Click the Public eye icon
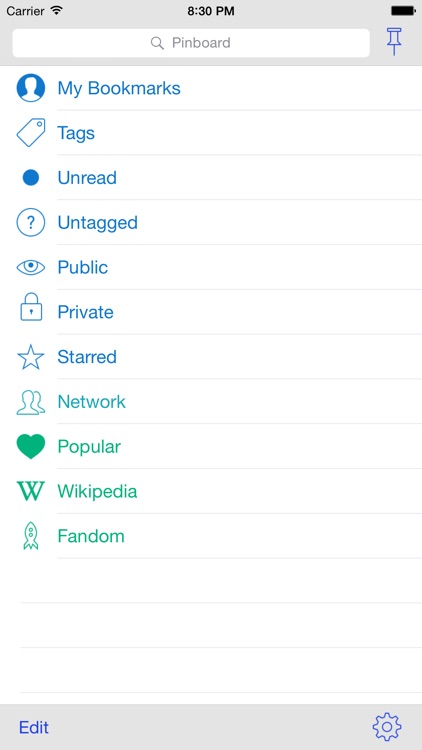Viewport: 422px width, 750px height. click(x=31, y=267)
